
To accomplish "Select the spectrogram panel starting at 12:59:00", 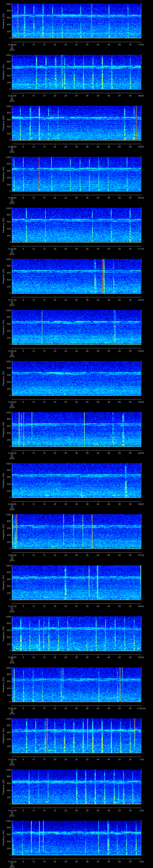I will [x=76, y=685].
